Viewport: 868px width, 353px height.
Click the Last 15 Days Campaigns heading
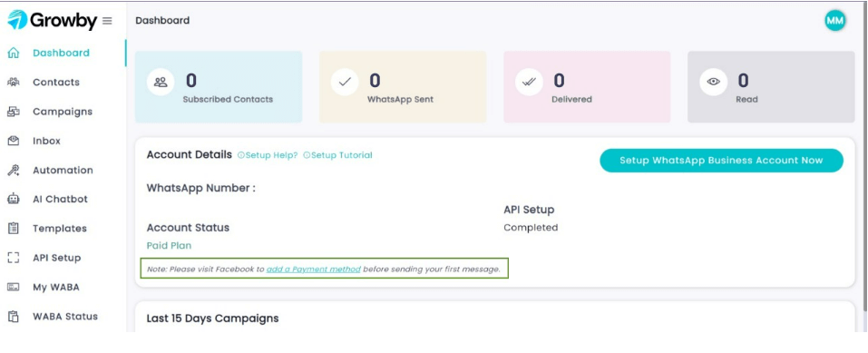pyautogui.click(x=212, y=319)
